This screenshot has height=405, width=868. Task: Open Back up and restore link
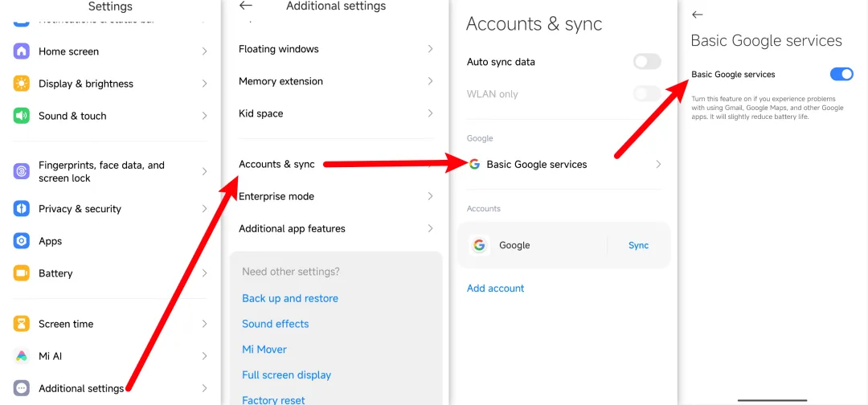coord(290,298)
